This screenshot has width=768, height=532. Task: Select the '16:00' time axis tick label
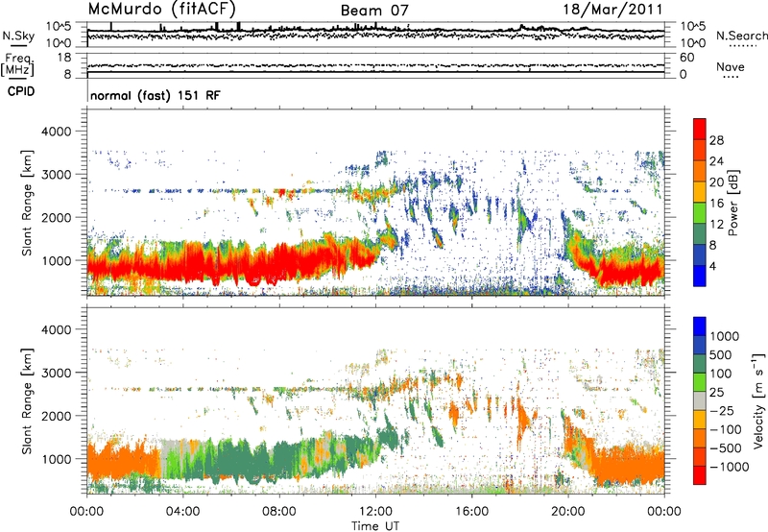tap(471, 512)
